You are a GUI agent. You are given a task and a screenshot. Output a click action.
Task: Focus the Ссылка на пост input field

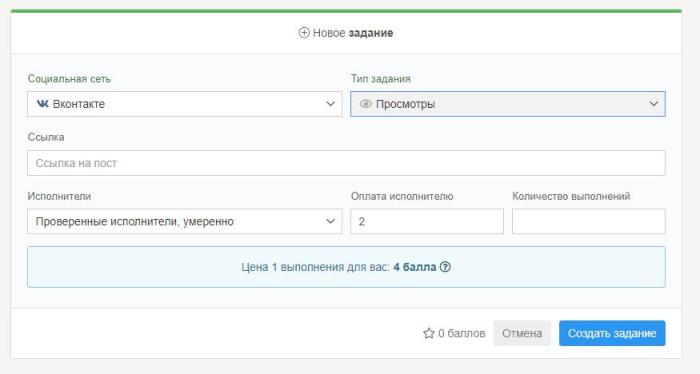pos(346,163)
